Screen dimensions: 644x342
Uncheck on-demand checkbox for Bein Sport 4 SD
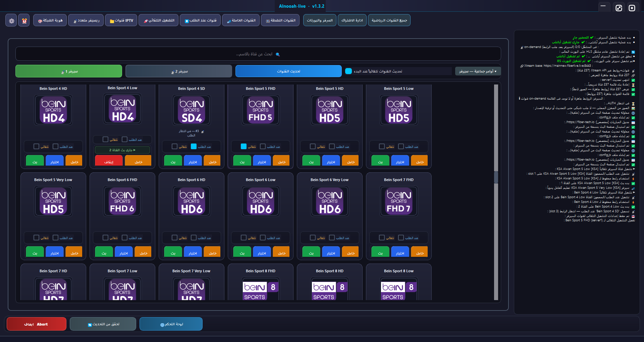tap(194, 147)
